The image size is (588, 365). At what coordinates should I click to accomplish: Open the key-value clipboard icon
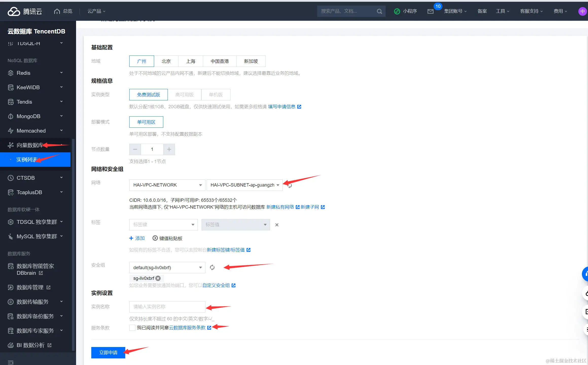pos(155,238)
